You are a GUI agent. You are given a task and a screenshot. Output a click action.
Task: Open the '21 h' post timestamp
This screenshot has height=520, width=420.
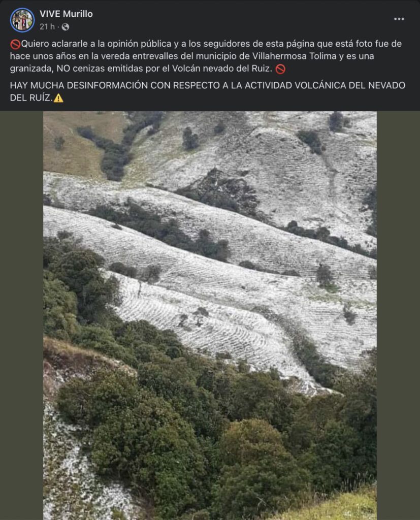click(x=47, y=26)
